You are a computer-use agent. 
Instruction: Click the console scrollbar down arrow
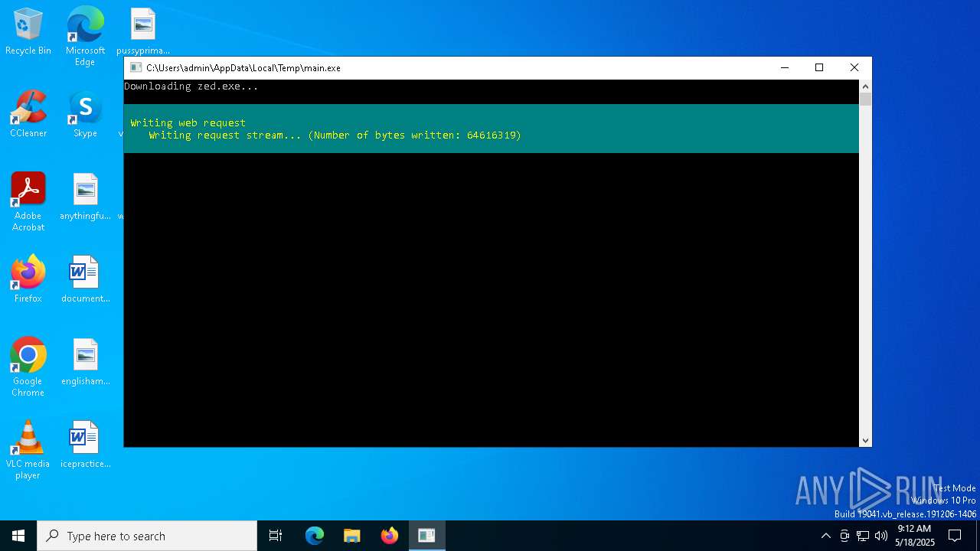coord(866,441)
